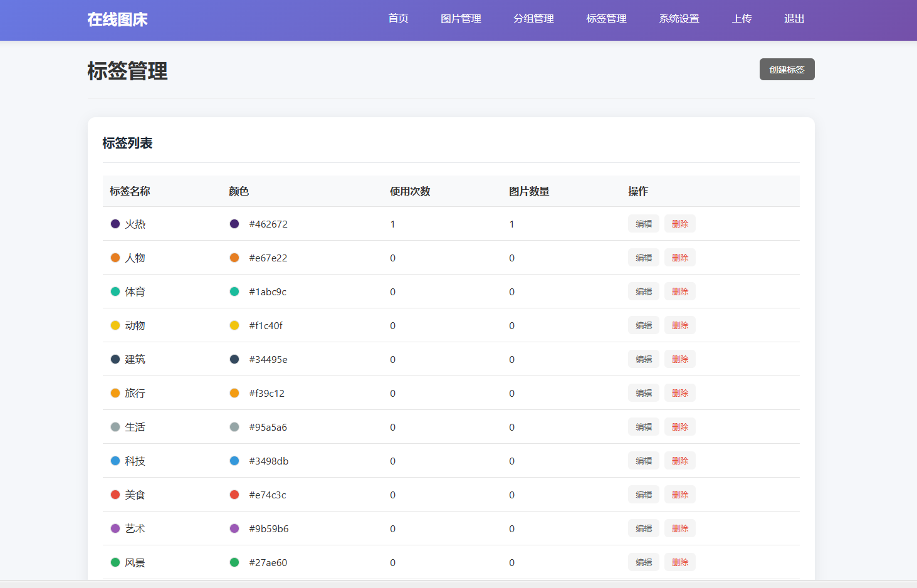917x588 pixels.
Task: Click the 在线图床 site logo
Action: click(118, 19)
